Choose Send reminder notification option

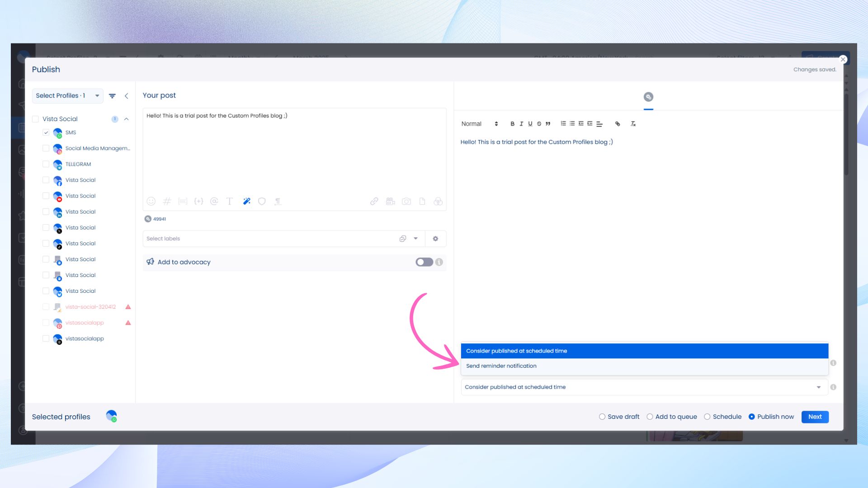coord(501,366)
